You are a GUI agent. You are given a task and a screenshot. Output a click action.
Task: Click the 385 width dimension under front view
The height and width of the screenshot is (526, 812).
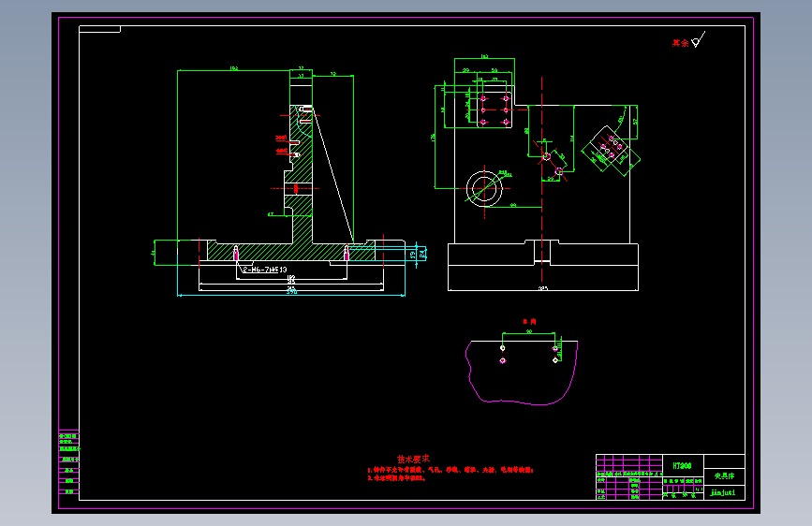(542, 288)
